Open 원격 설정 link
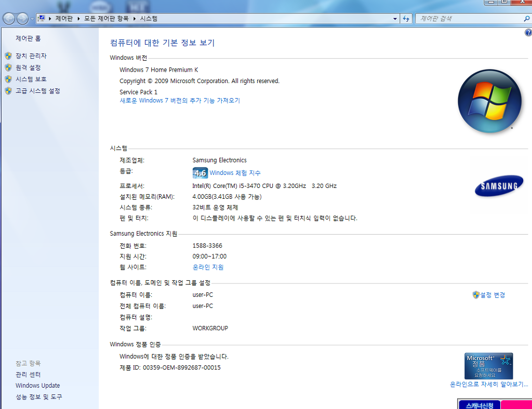 point(28,68)
